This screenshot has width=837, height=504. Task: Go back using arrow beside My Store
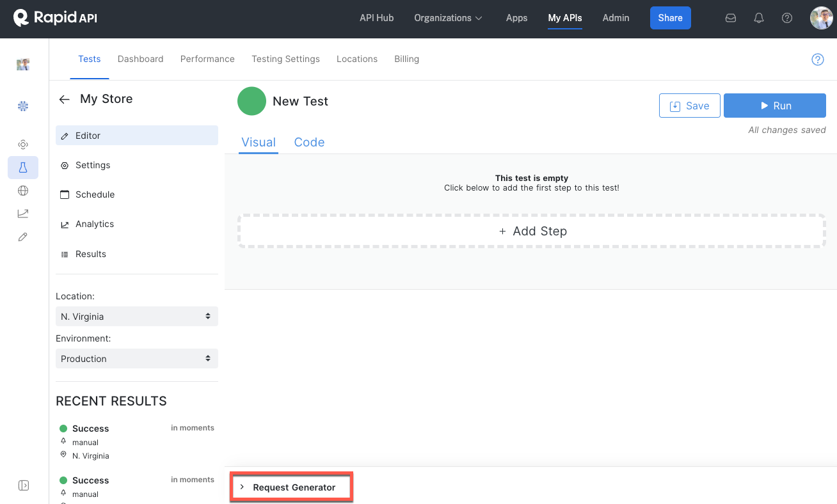point(64,99)
